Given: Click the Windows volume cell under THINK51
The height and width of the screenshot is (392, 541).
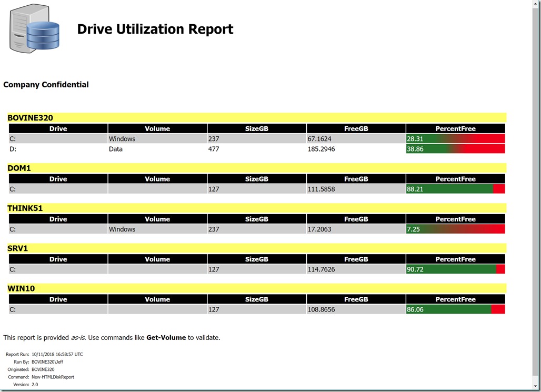Looking at the screenshot, I should pos(157,229).
